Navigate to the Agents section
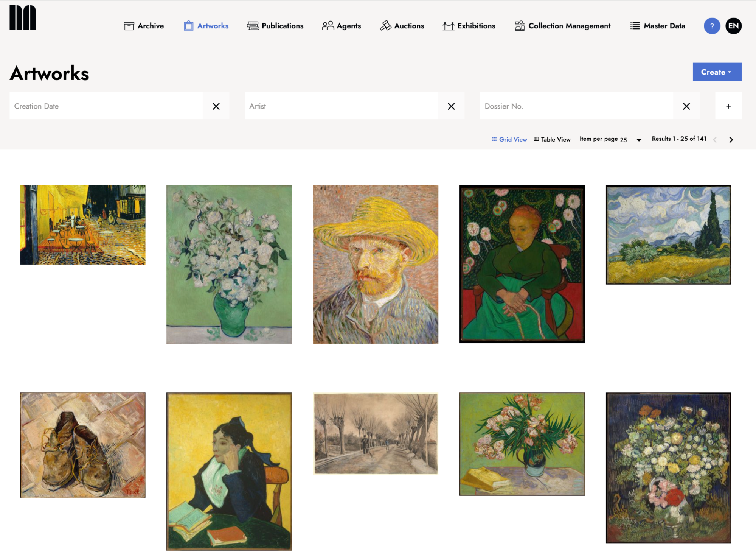 (341, 26)
